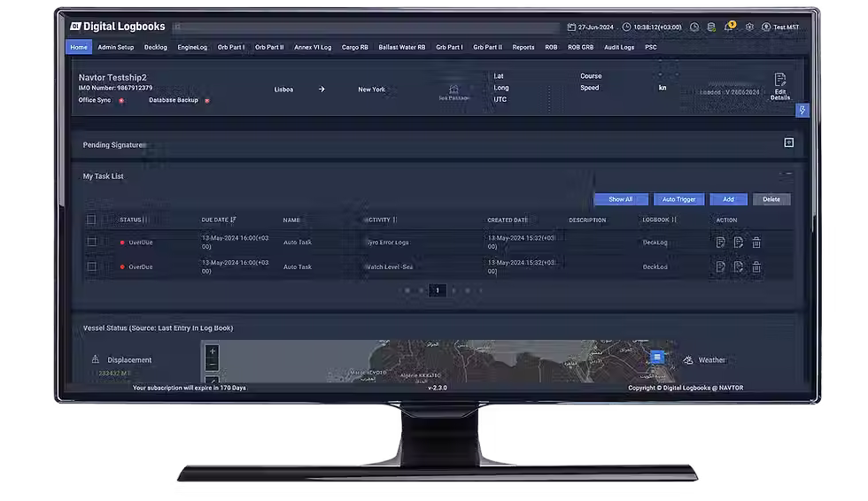Viewport: 868px width, 501px height.
Task: Click the top search bar field
Action: point(365,27)
